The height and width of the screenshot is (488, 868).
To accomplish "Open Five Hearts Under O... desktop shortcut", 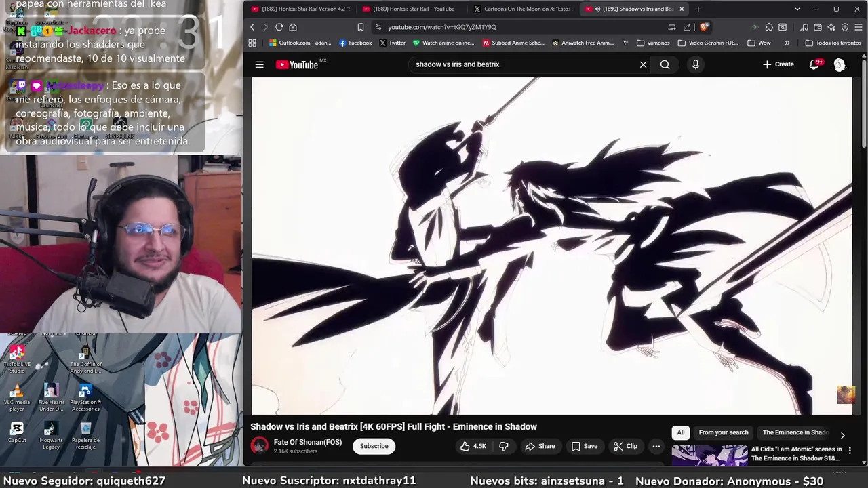I will 52,398.
